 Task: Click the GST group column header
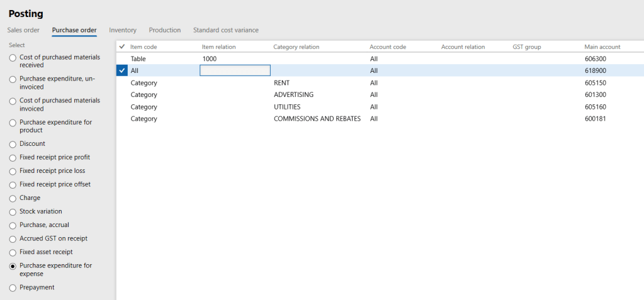(527, 47)
